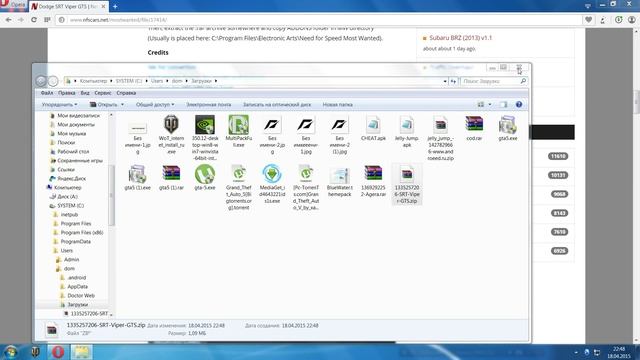Change view with the views icon

pyautogui.click(x=481, y=104)
